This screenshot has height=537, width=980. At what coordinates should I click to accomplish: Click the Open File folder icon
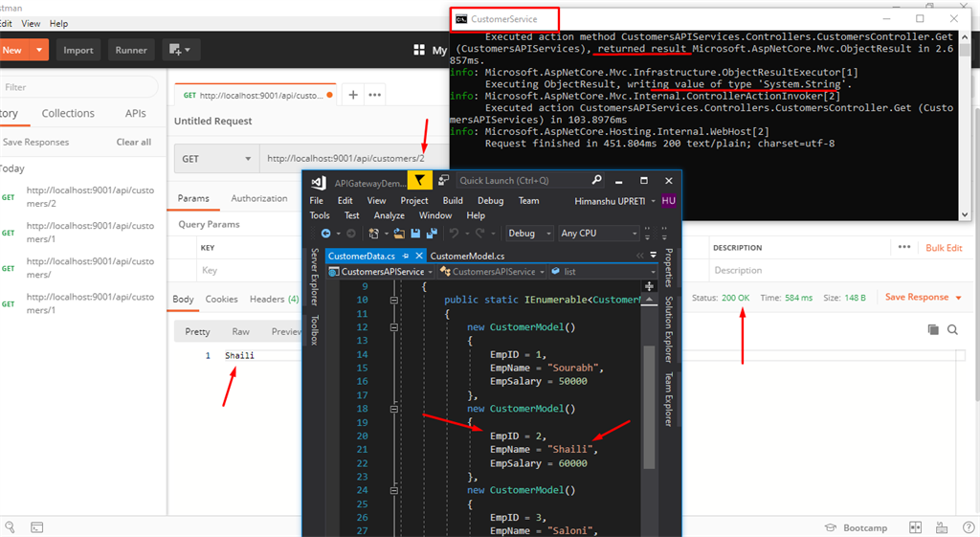click(399, 234)
